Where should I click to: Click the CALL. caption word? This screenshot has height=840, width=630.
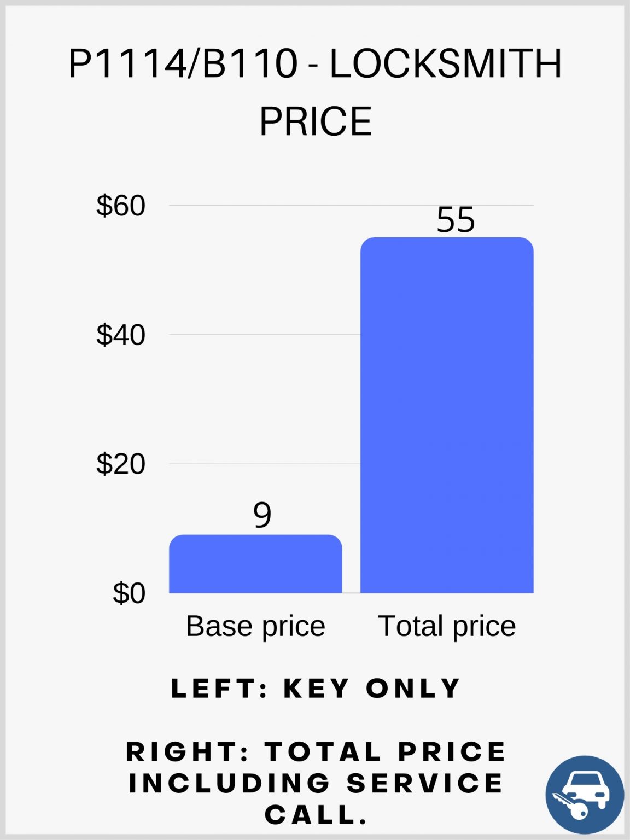point(316,815)
